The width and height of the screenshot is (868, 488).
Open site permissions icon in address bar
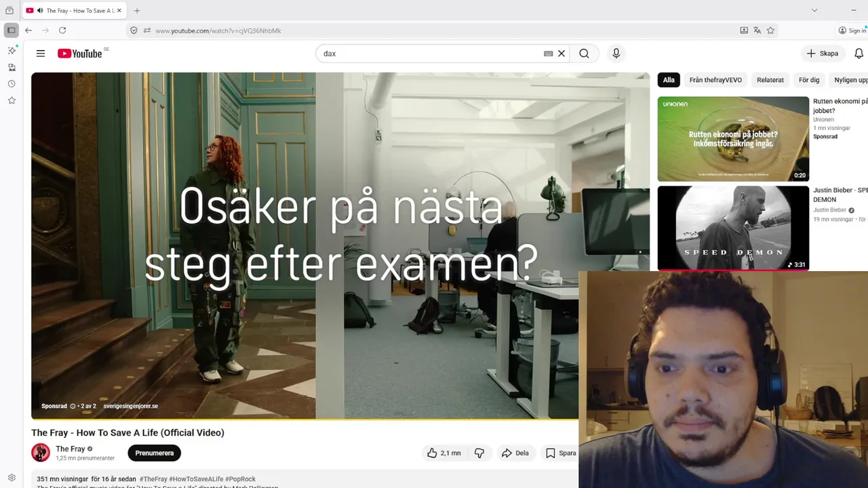147,30
